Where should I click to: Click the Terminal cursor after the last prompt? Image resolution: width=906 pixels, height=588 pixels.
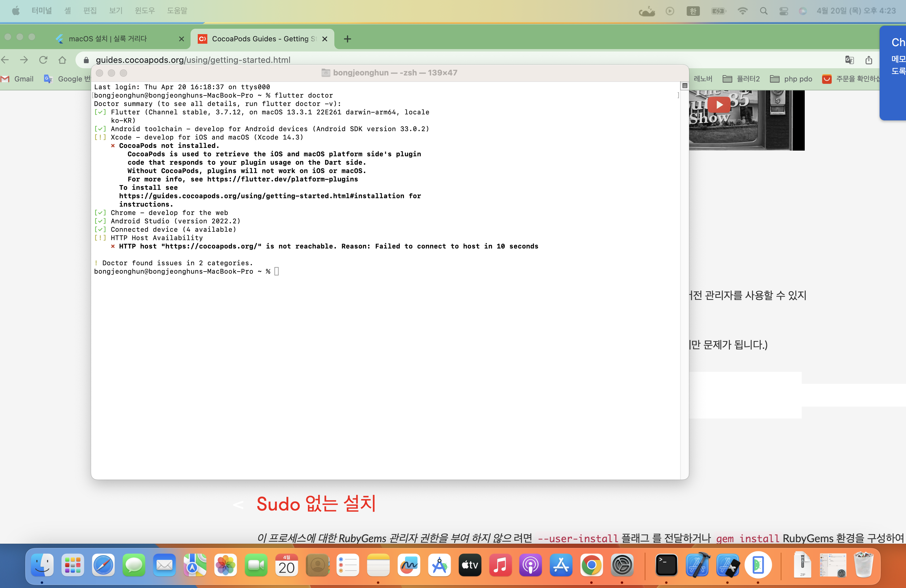point(277,271)
